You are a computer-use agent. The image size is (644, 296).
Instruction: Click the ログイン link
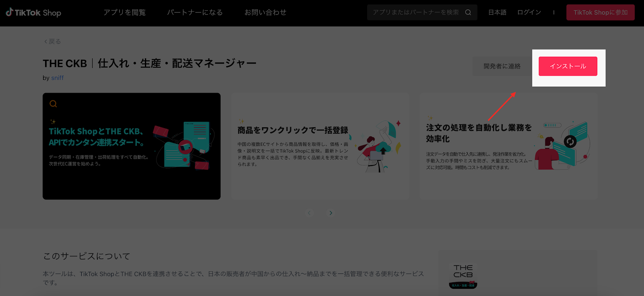(529, 12)
